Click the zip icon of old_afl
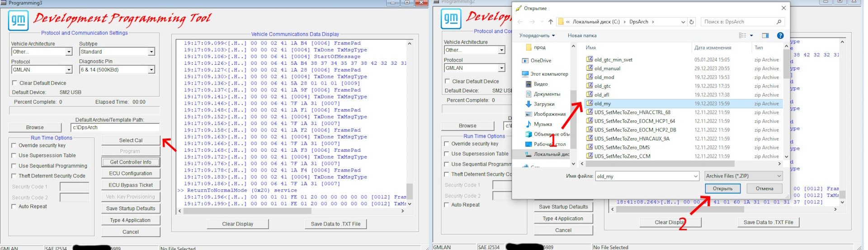This screenshot has width=868, height=250. [590, 95]
